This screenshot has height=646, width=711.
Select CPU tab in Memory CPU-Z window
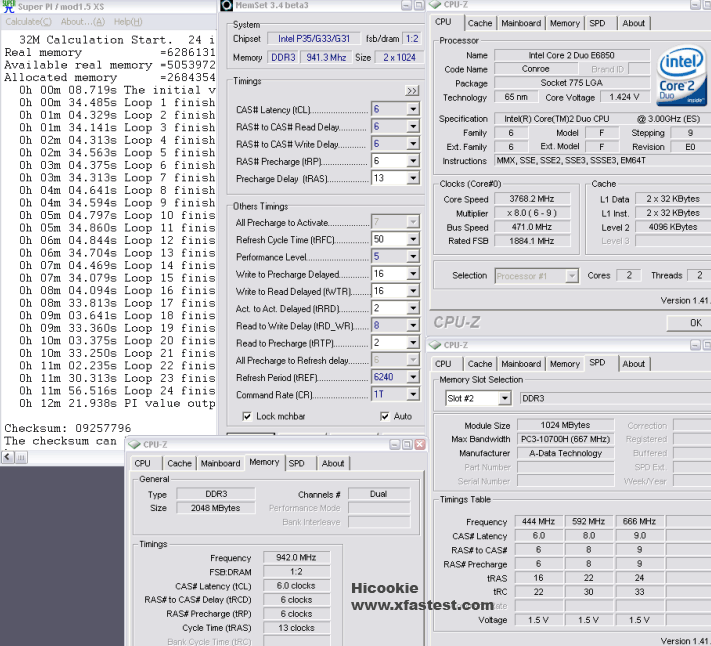click(142, 463)
